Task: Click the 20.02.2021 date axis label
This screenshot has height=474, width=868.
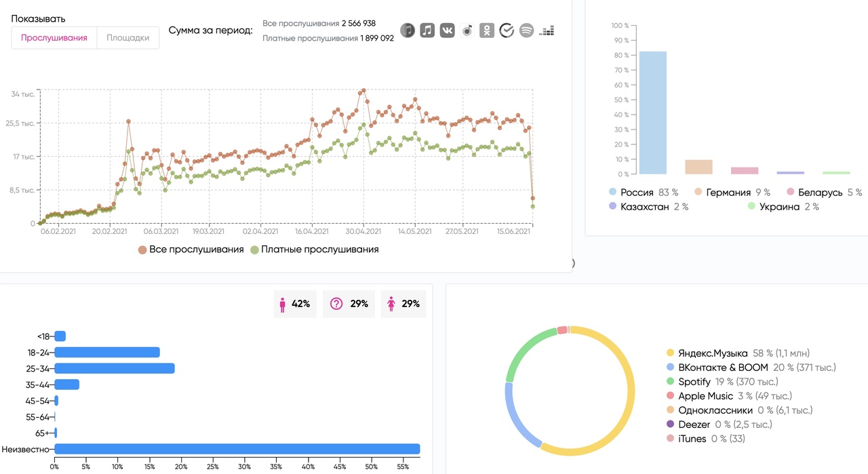Action: tap(110, 231)
